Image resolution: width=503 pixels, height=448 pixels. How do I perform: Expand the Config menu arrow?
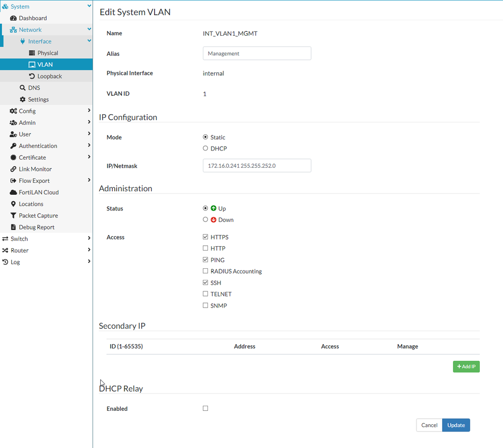point(89,110)
